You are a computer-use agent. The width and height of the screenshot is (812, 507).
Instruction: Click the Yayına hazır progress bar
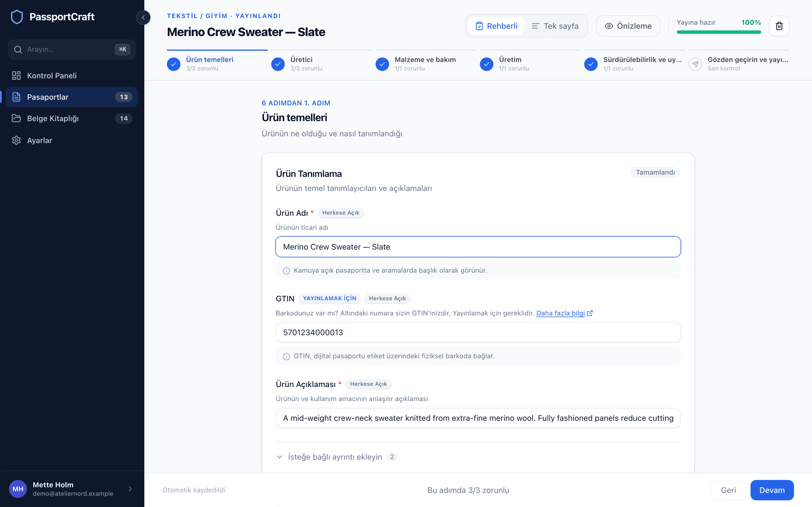719,32
